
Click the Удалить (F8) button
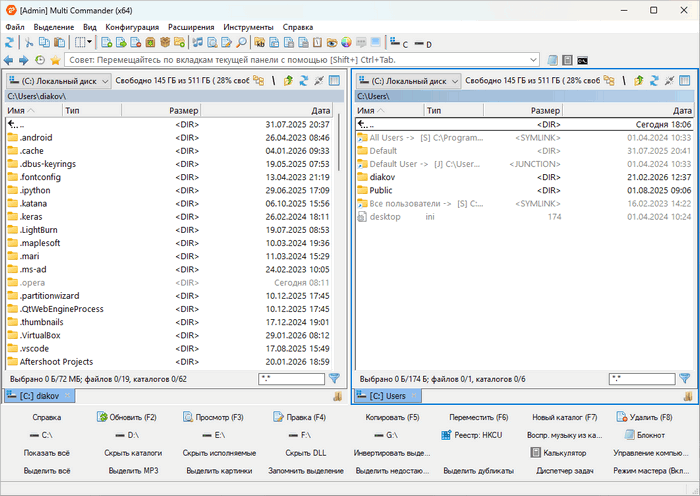point(644,417)
